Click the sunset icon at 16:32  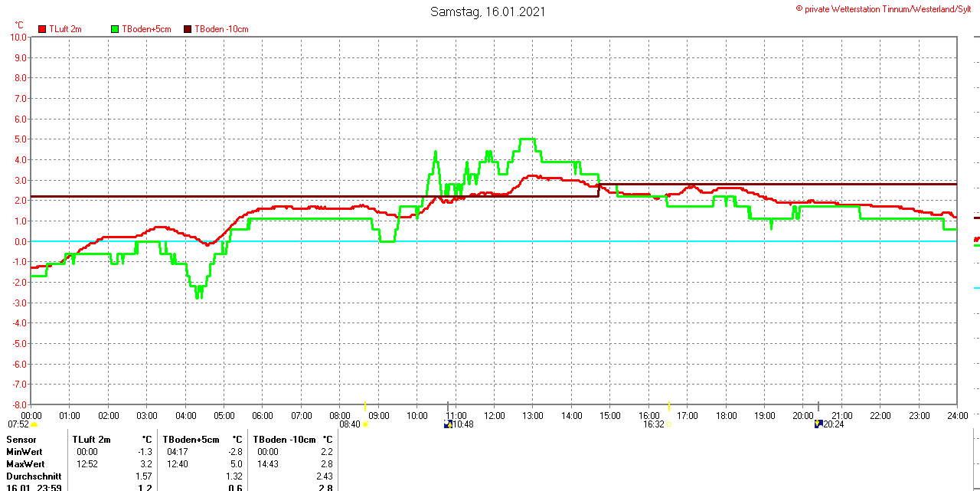[x=669, y=424]
